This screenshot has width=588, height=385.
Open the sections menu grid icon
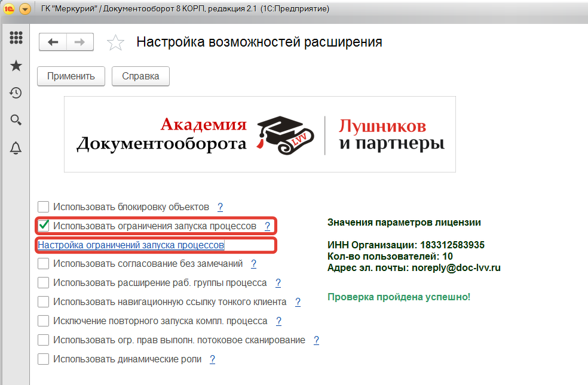pyautogui.click(x=16, y=38)
